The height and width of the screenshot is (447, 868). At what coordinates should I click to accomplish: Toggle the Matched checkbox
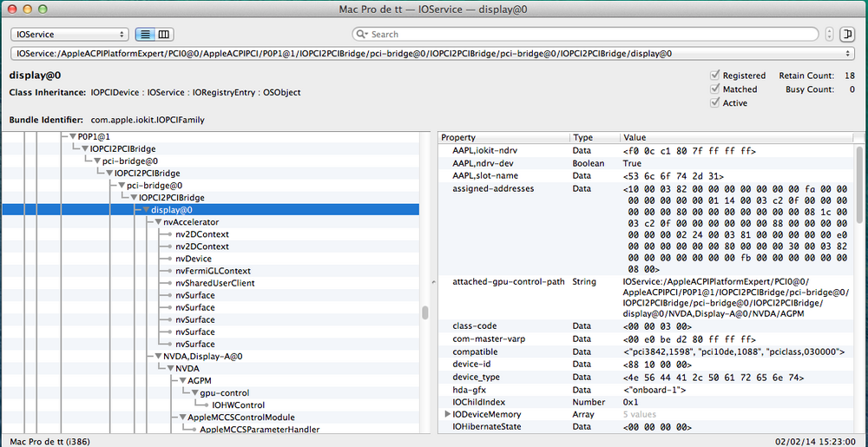(x=715, y=89)
